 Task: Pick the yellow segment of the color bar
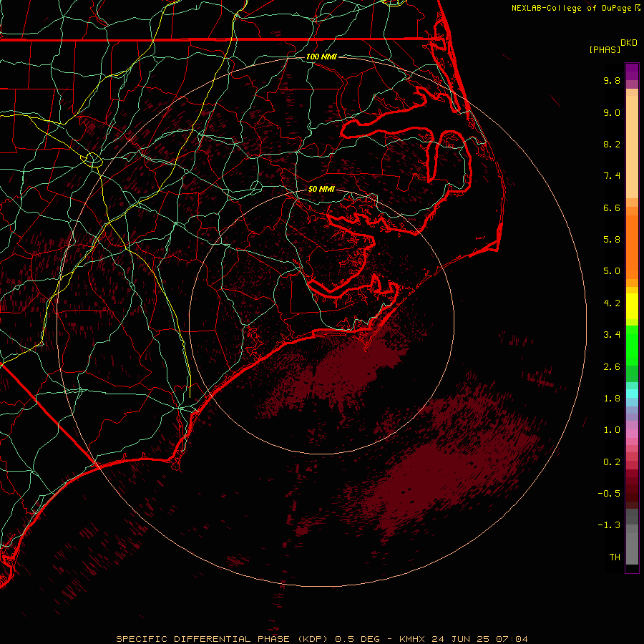tap(632, 306)
